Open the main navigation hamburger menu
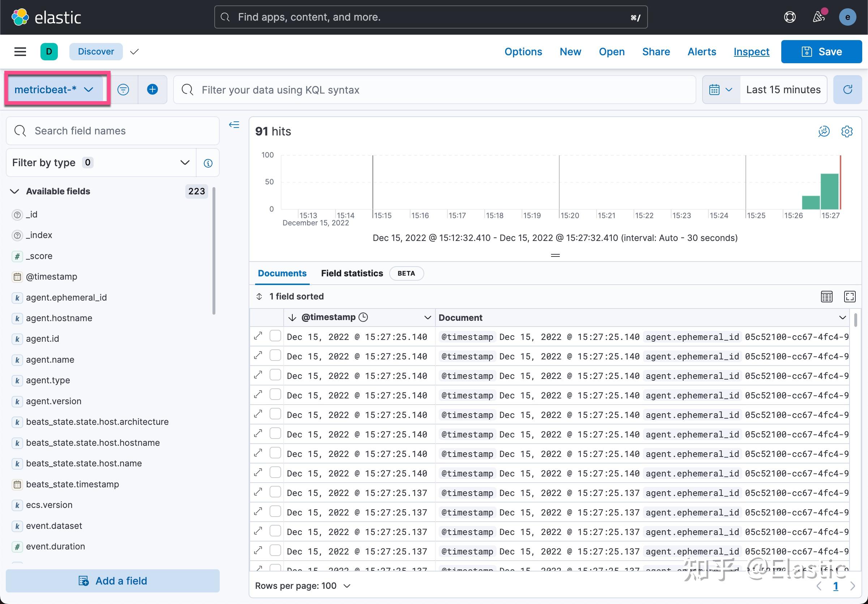868x604 pixels. point(20,51)
